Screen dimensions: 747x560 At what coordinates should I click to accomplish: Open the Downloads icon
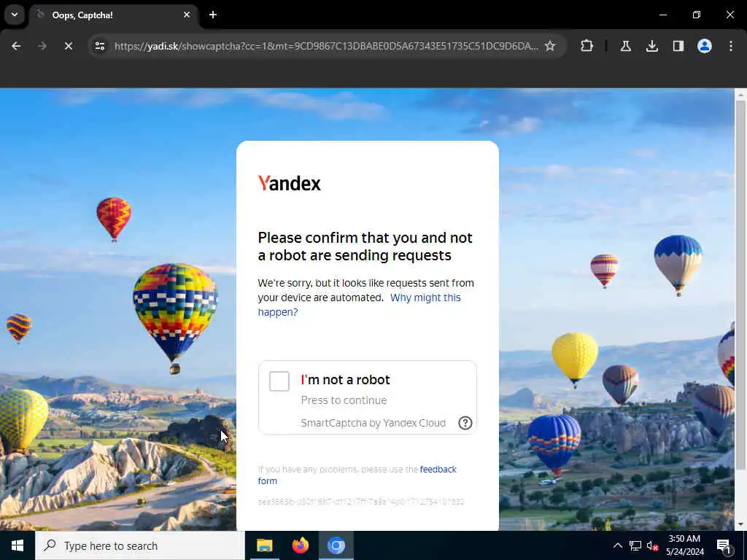[x=651, y=46]
